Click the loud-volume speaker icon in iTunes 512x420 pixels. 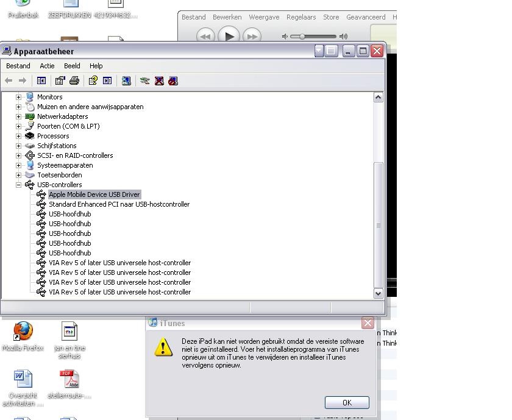pyautogui.click(x=343, y=36)
